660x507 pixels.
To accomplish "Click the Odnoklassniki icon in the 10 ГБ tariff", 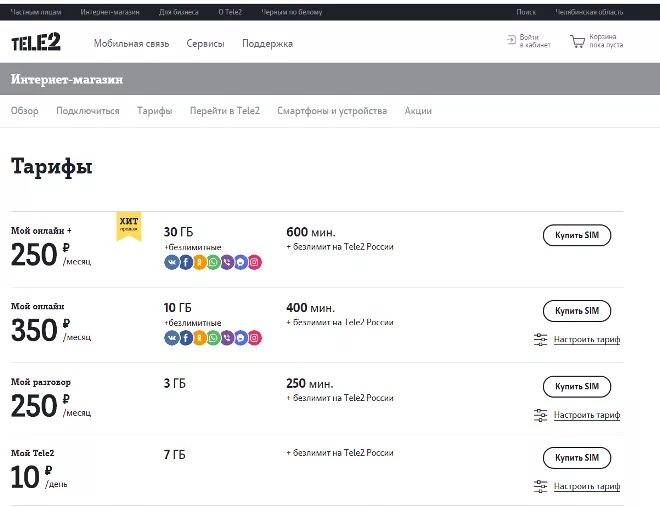I will 199,338.
